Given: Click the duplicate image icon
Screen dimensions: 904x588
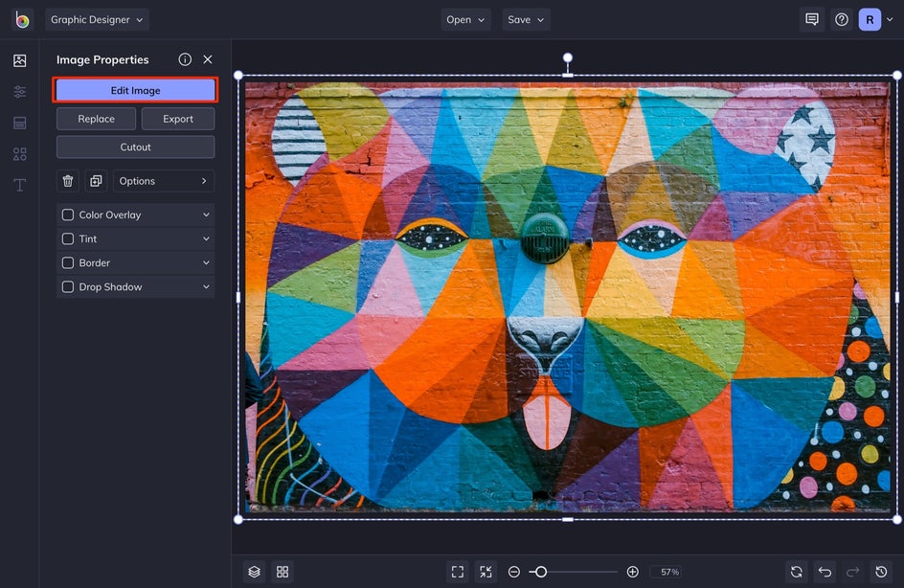Looking at the screenshot, I should [x=96, y=181].
